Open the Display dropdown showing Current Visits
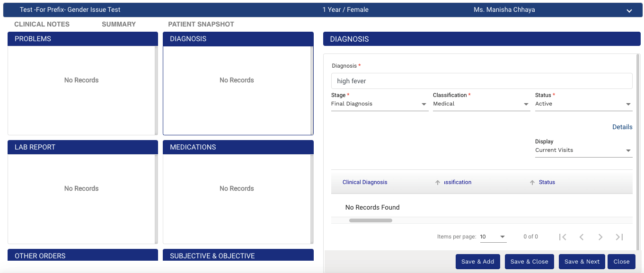The image size is (644, 273). pos(583,150)
